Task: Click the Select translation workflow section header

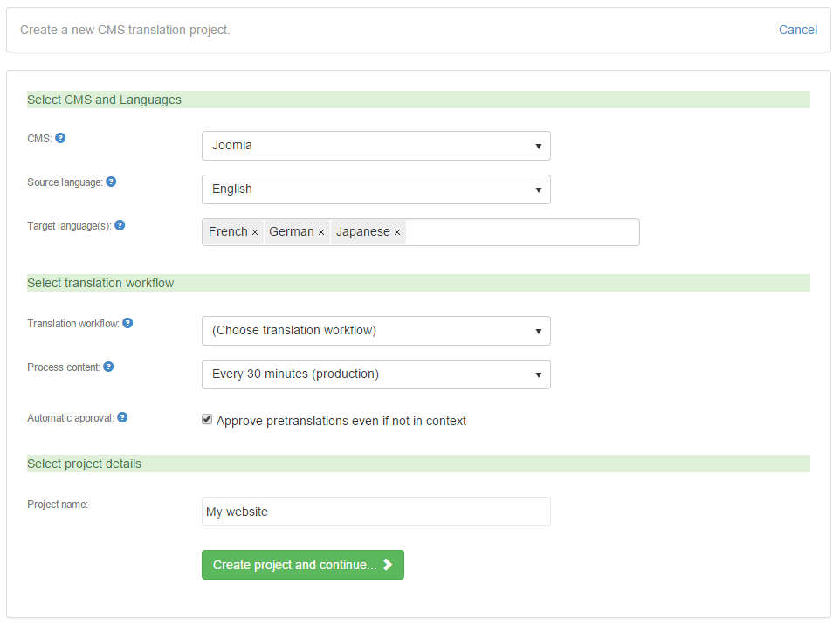Action: coord(100,283)
